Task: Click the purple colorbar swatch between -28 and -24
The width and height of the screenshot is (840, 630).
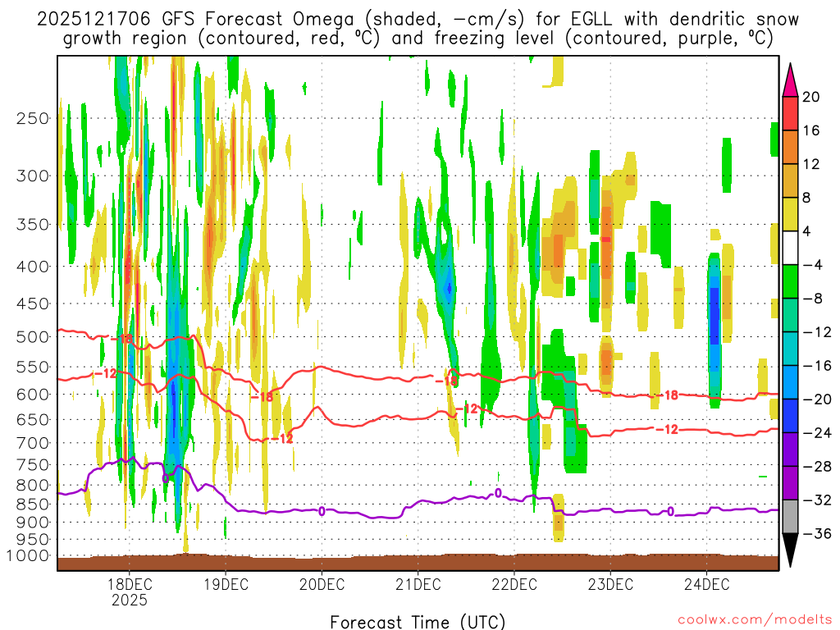Action: [790, 450]
